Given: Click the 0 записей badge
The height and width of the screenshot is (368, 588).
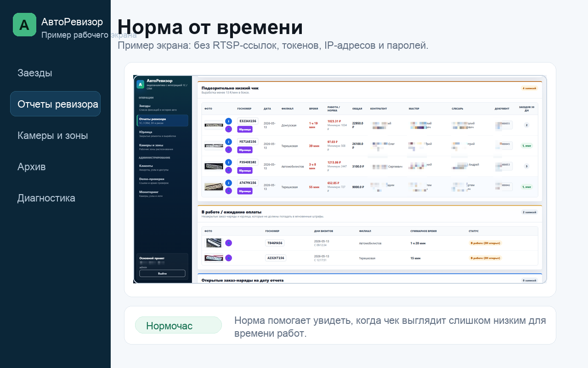Looking at the screenshot, I should pyautogui.click(x=529, y=280).
